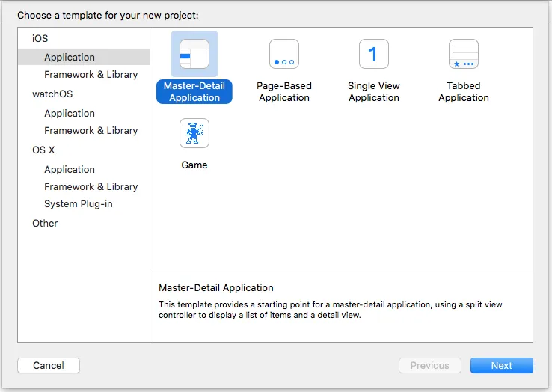Open Framework & Library under iOS
The width and height of the screenshot is (552, 392).
pyautogui.click(x=91, y=75)
